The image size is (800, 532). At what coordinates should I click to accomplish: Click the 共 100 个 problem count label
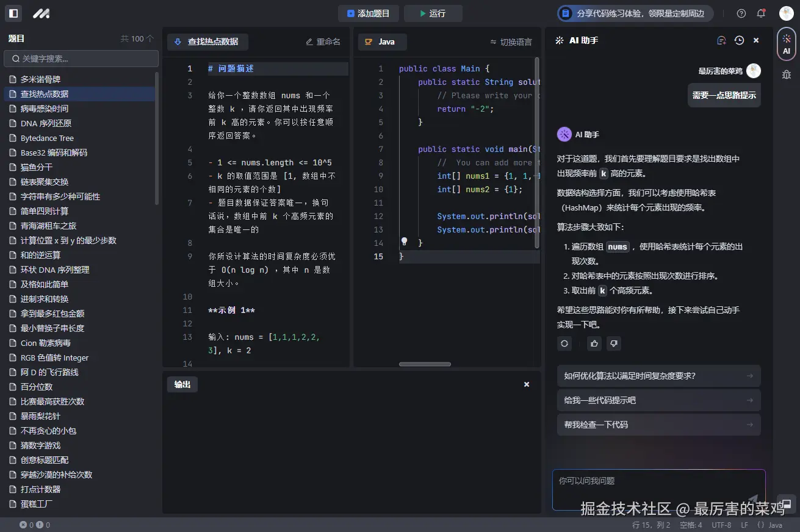tap(137, 38)
